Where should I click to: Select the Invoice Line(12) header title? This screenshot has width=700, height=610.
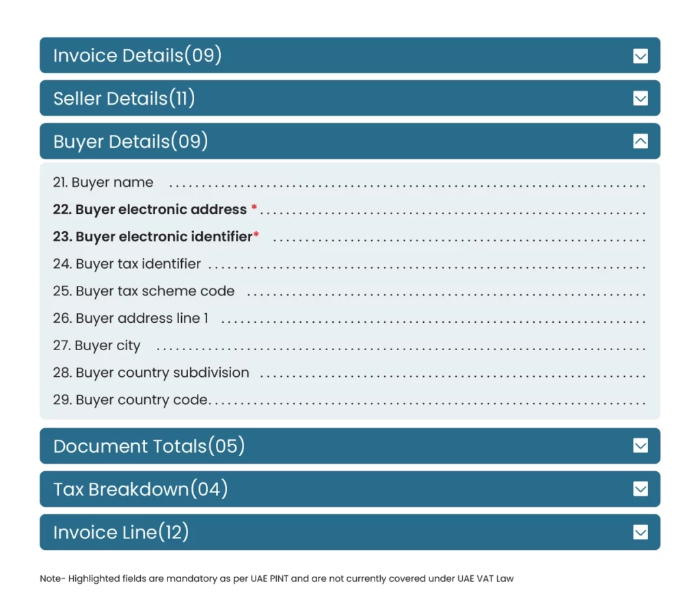point(121,532)
